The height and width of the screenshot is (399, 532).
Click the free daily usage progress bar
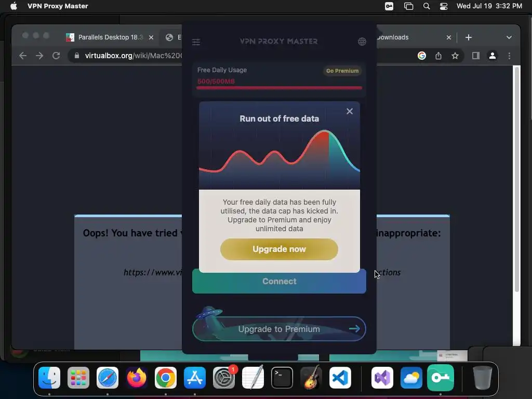point(279,88)
